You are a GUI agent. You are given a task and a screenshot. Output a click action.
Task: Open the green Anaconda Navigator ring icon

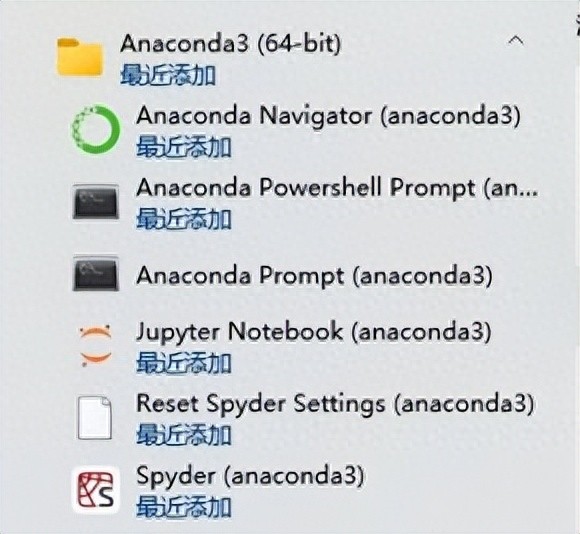click(96, 129)
